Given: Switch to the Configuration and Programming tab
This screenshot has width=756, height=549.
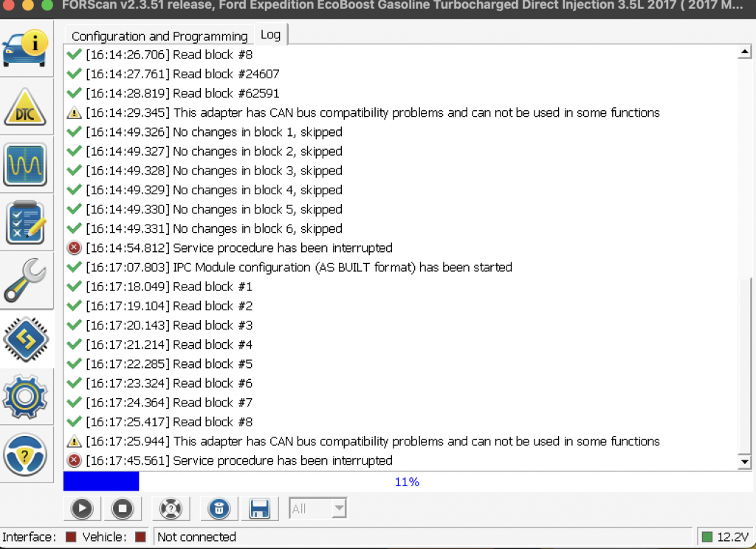Looking at the screenshot, I should click(159, 35).
